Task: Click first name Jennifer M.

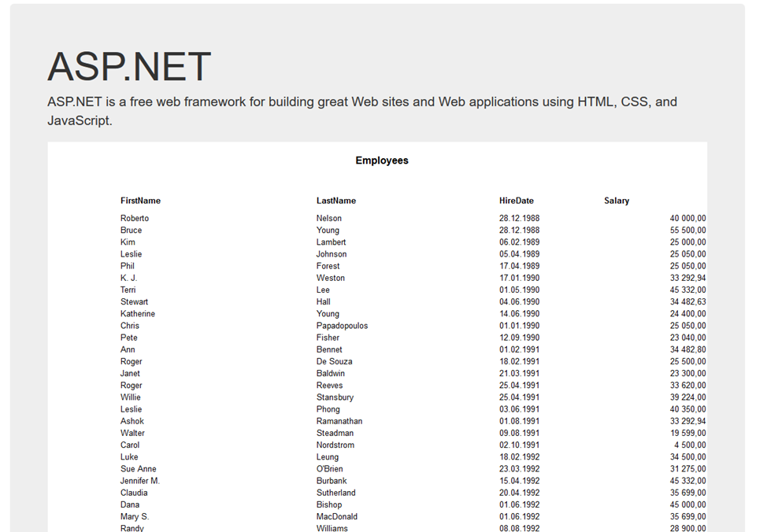Action: pyautogui.click(x=140, y=481)
